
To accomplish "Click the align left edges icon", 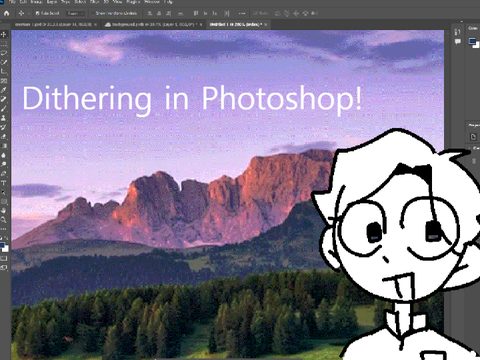I will tap(150, 13).
